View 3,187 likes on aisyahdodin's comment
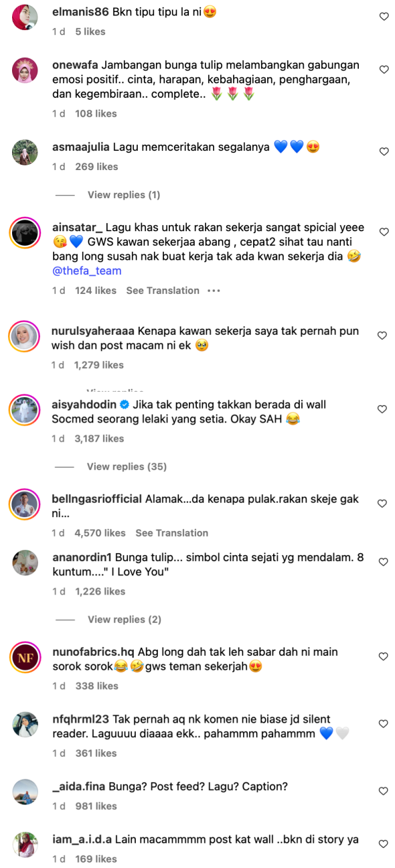 click(99, 439)
